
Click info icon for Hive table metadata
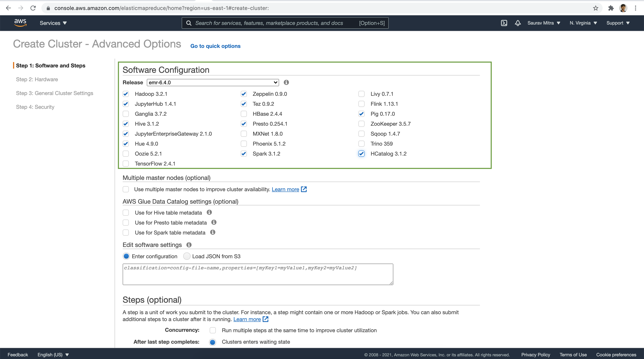(x=209, y=212)
